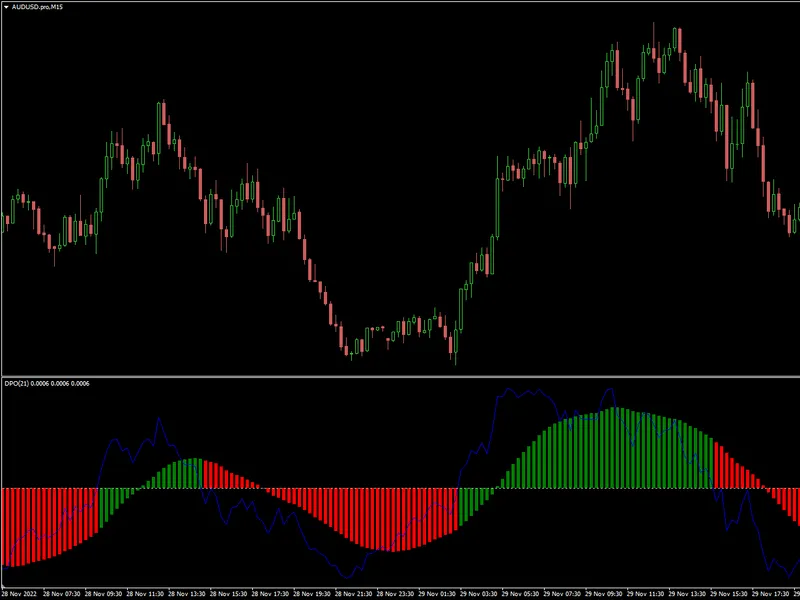Click the 28 Nov 11:30 axis label
The image size is (800, 600).
point(145,594)
